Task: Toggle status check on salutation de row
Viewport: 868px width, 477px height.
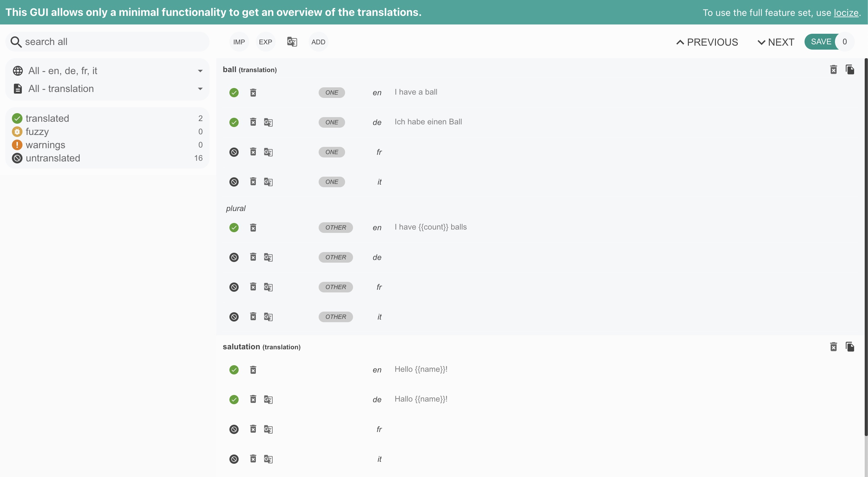Action: tap(234, 400)
